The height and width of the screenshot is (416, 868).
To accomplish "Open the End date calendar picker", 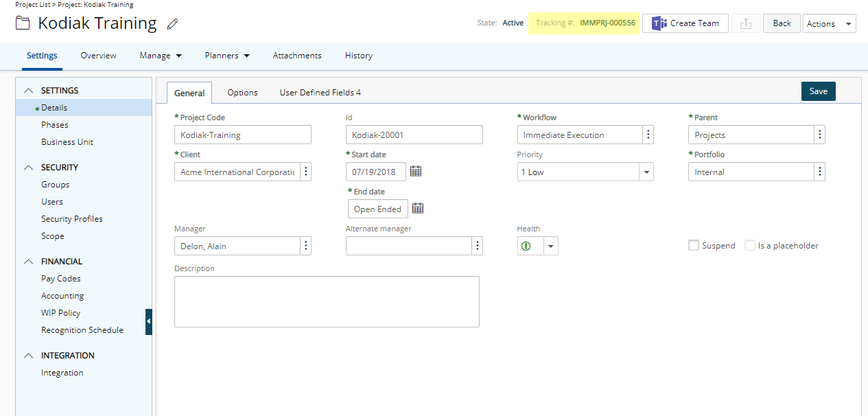I will coord(417,208).
